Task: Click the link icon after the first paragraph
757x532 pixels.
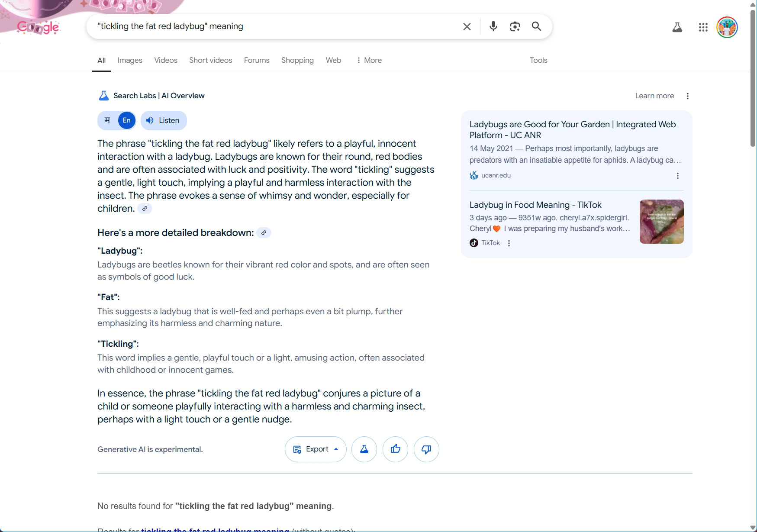Action: 145,209
